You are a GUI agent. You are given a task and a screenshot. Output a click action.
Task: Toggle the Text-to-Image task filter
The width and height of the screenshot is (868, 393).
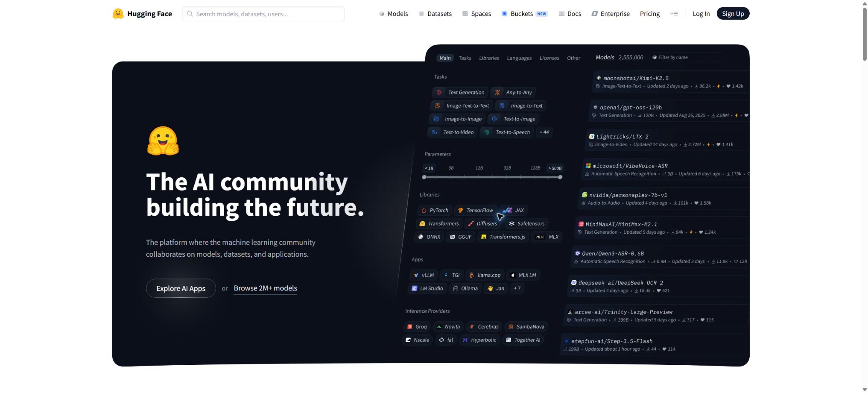tap(514, 119)
